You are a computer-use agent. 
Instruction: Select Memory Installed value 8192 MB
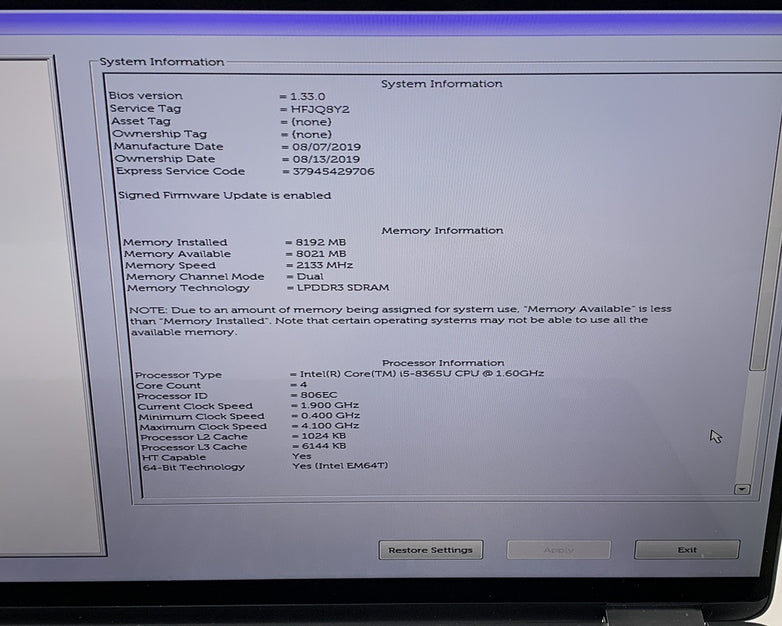click(321, 242)
